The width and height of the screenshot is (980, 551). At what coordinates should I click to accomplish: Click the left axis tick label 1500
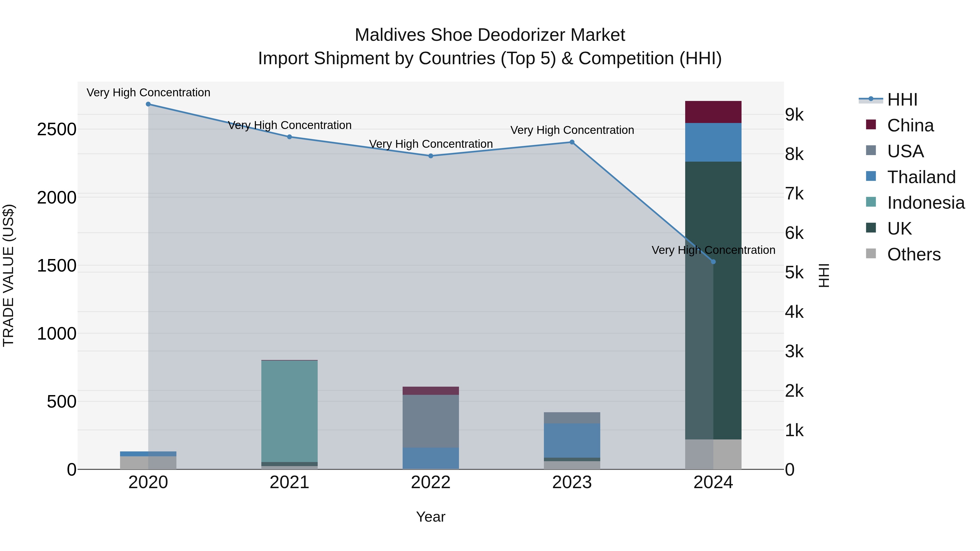pyautogui.click(x=57, y=266)
